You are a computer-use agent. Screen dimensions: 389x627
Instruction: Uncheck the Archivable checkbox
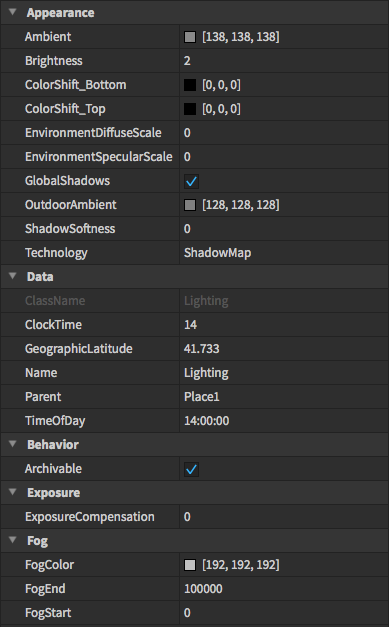click(191, 469)
